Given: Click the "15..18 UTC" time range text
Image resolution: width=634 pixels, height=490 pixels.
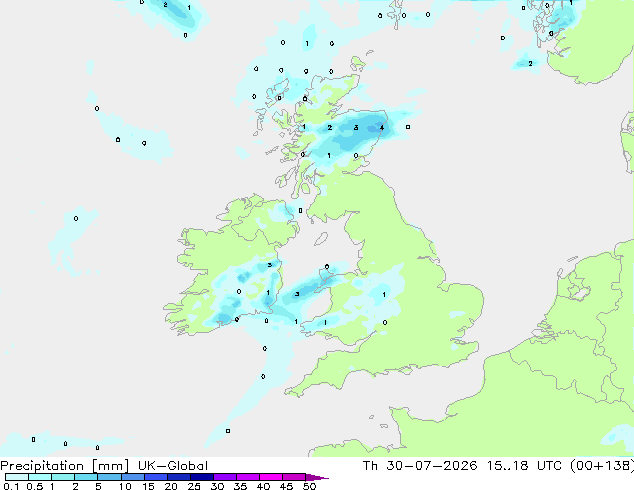Looking at the screenshot, I should pyautogui.click(x=524, y=466).
